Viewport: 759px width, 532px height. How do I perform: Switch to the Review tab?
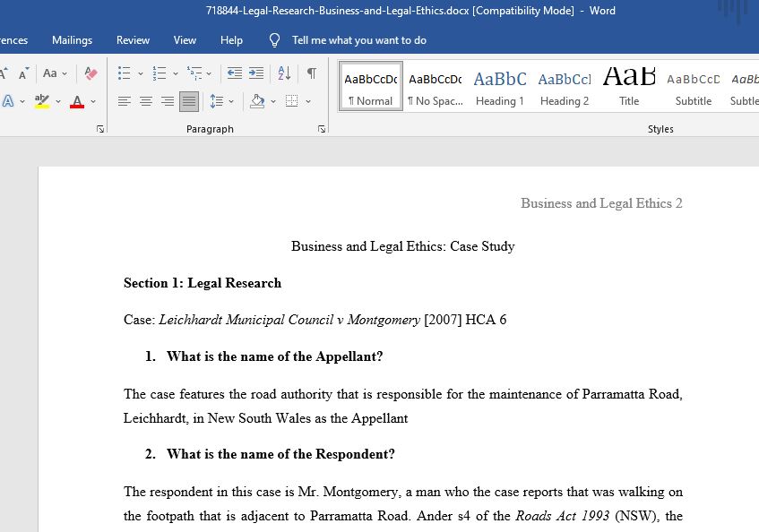(134, 40)
